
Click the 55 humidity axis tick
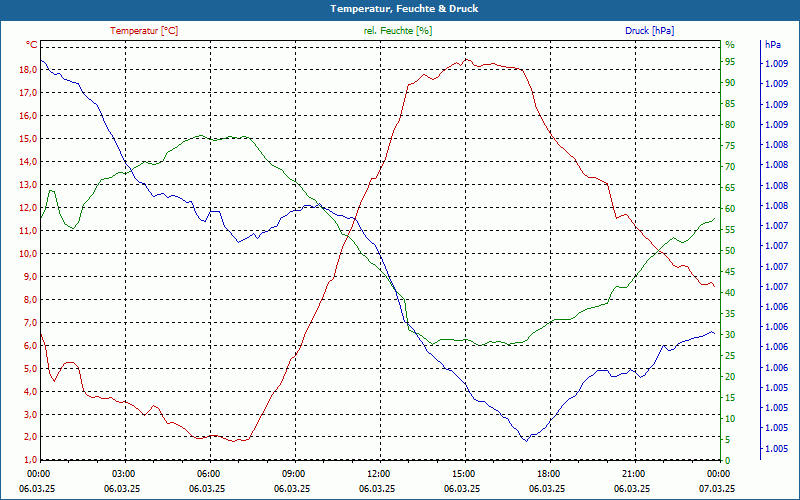[730, 230]
